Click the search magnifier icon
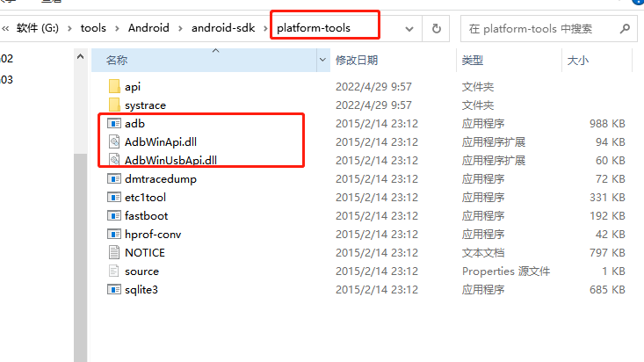Viewport: 644px width, 362px height. tap(625, 28)
